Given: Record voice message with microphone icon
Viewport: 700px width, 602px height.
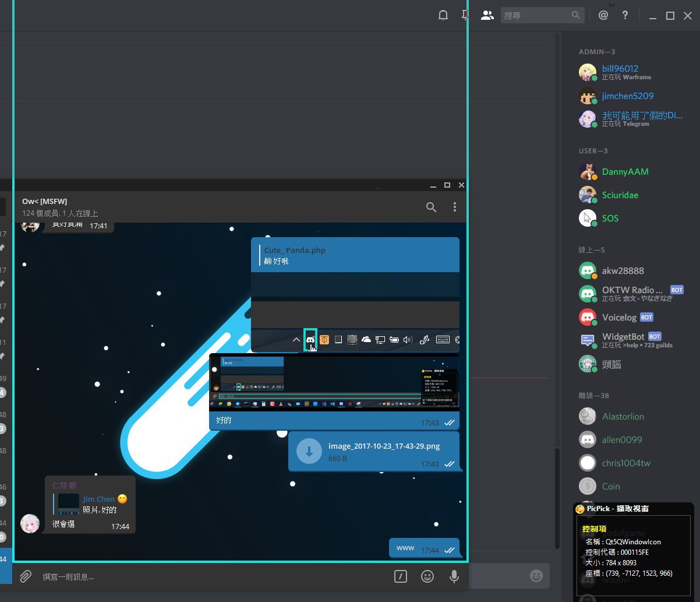Looking at the screenshot, I should pyautogui.click(x=454, y=576).
